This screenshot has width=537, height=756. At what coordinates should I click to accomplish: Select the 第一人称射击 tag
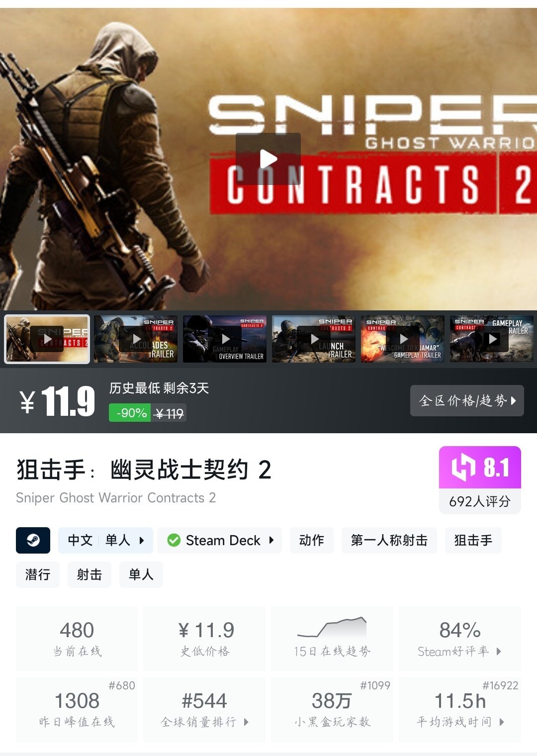(389, 540)
